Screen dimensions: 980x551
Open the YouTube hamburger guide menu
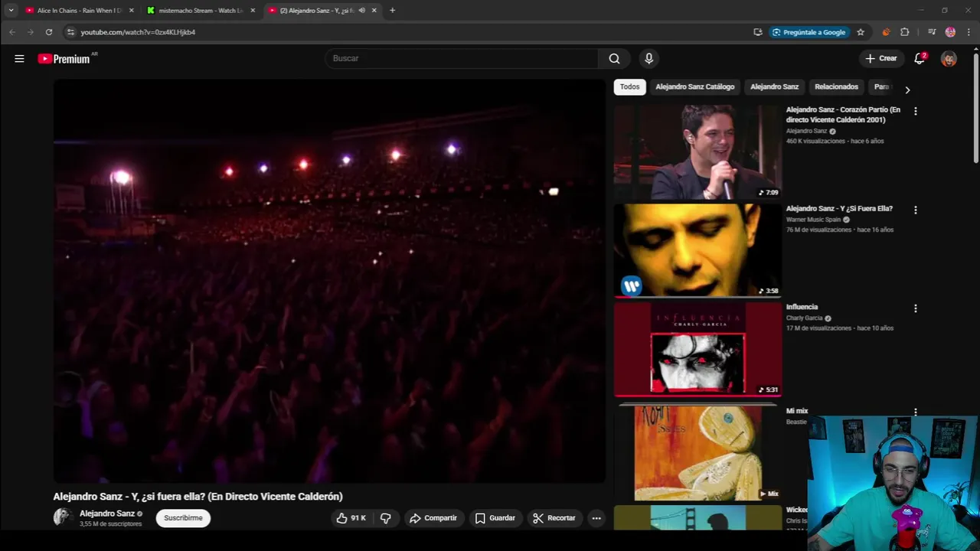19,58
